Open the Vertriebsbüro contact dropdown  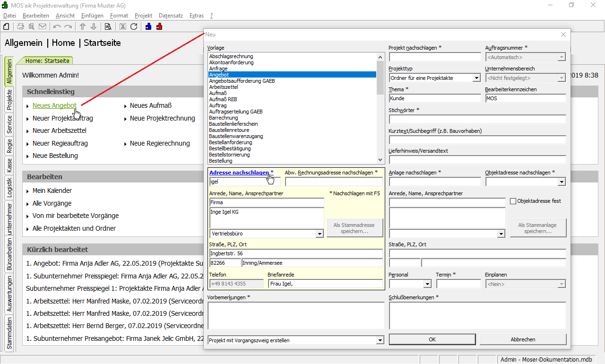pyautogui.click(x=320, y=234)
